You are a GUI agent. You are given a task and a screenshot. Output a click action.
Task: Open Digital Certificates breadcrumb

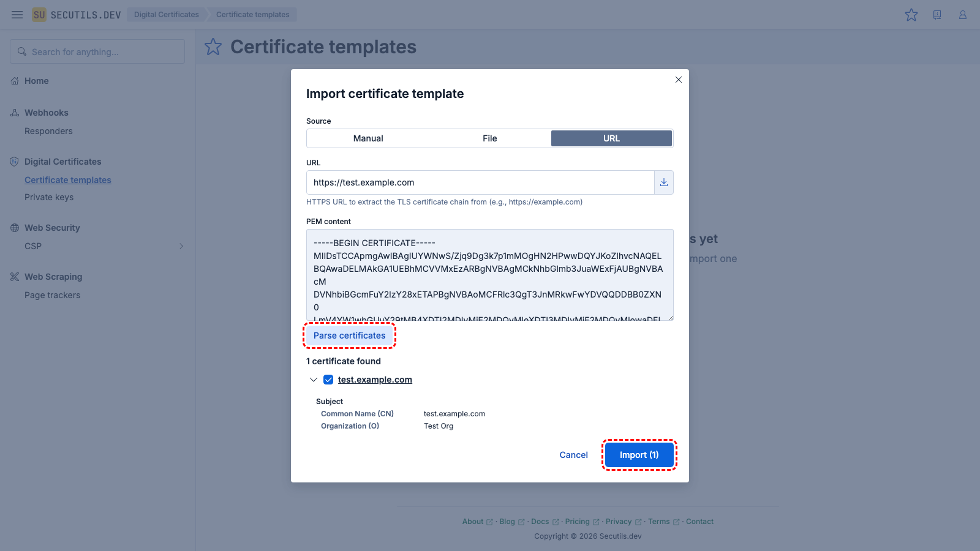[x=167, y=15]
